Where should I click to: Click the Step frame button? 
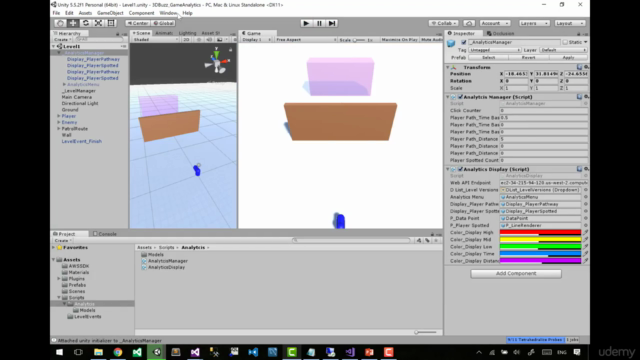point(332,23)
